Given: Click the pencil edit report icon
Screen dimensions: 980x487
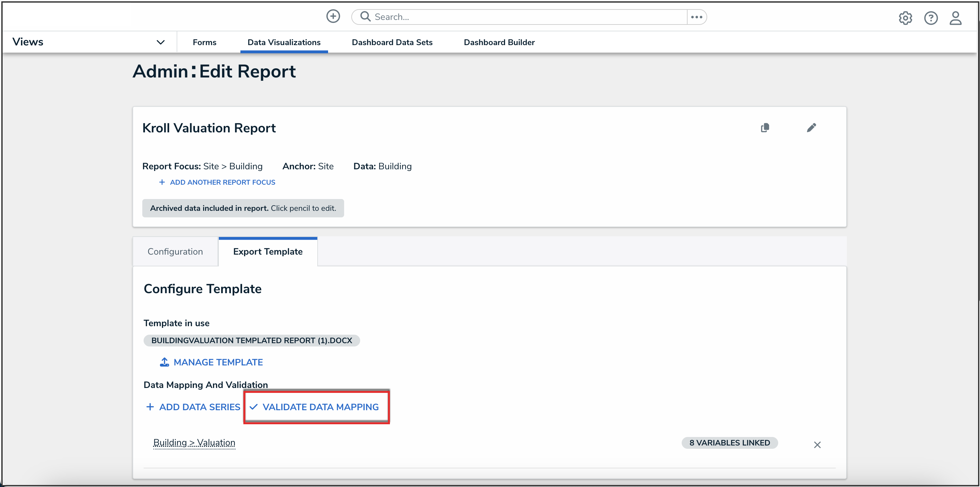Looking at the screenshot, I should coord(811,128).
